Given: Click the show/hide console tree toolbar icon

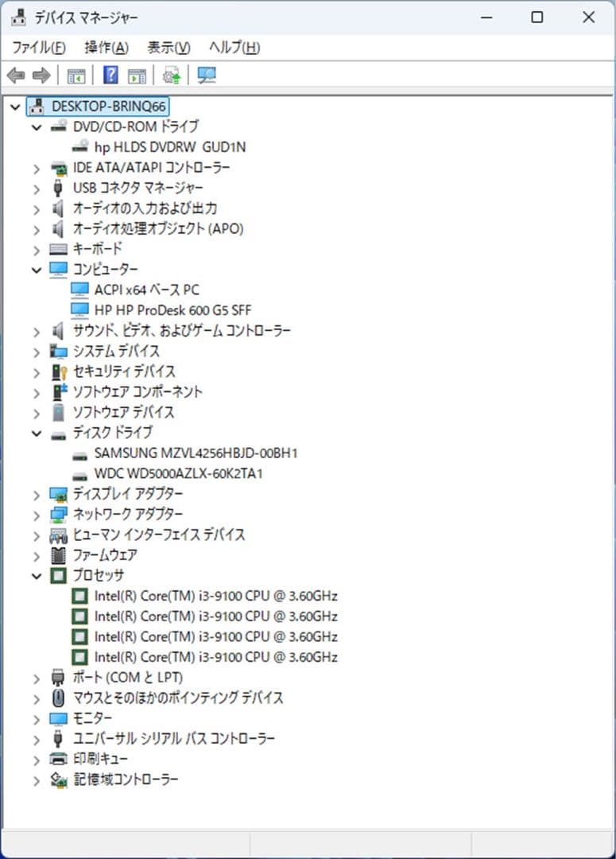Looking at the screenshot, I should pyautogui.click(x=76, y=76).
